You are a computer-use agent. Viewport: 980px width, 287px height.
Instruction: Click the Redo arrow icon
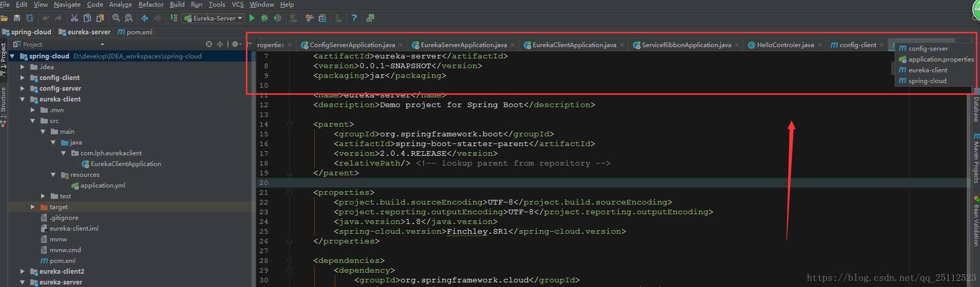[x=58, y=18]
